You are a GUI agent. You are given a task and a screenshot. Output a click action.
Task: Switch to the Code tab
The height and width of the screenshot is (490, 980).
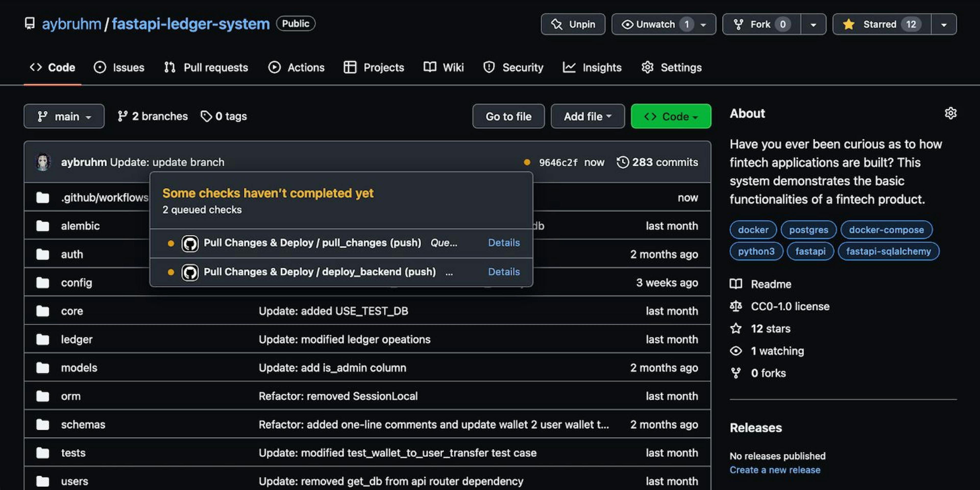pyautogui.click(x=53, y=67)
